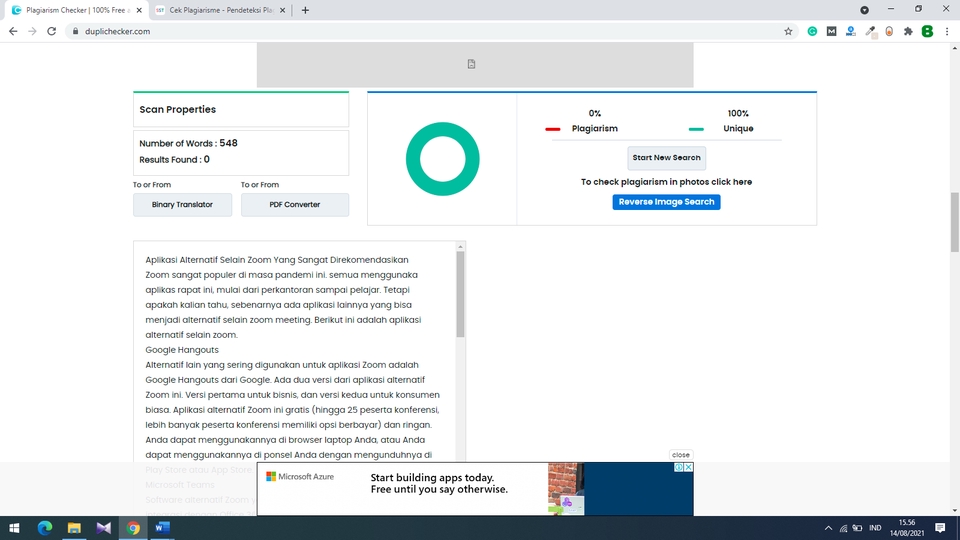
Task: View site info via the padlock icon
Action: pyautogui.click(x=75, y=31)
